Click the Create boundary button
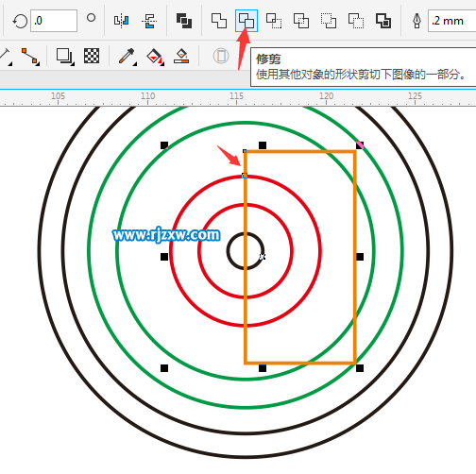476x474 pixels. (x=383, y=21)
